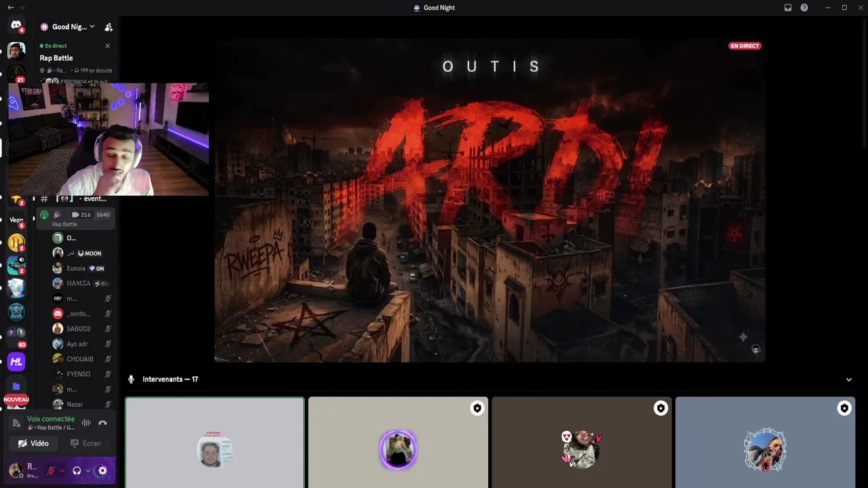This screenshot has width=868, height=488.
Task: Open the live Rap Battle event title
Action: pos(56,58)
